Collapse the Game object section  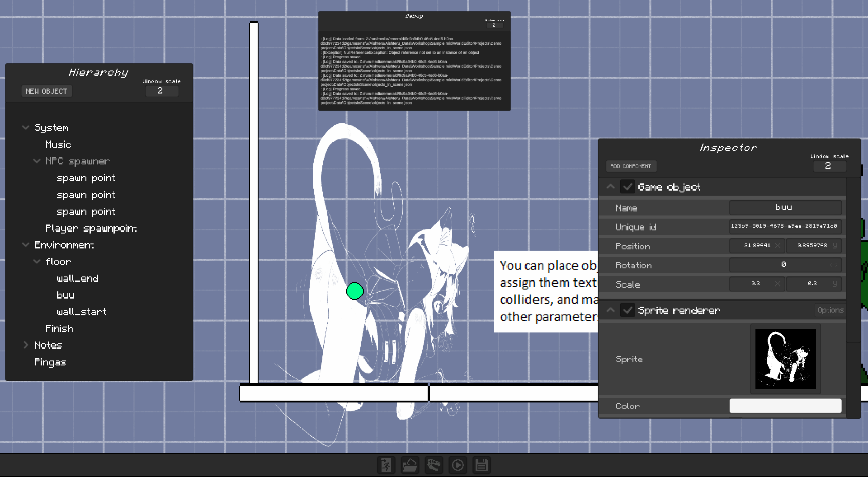(x=610, y=187)
